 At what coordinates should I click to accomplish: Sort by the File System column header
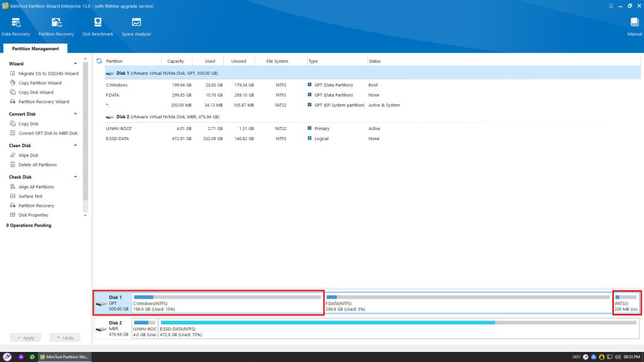(x=277, y=61)
